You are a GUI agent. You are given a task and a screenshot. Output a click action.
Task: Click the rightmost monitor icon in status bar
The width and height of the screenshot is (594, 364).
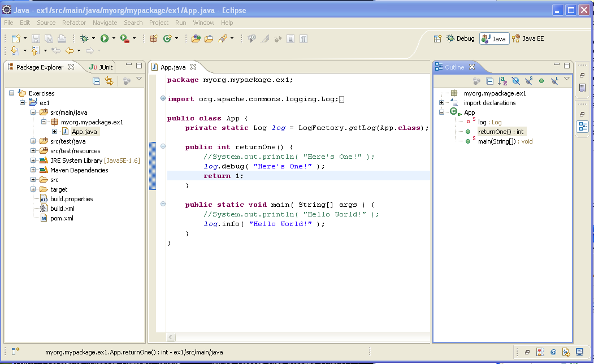point(580,352)
